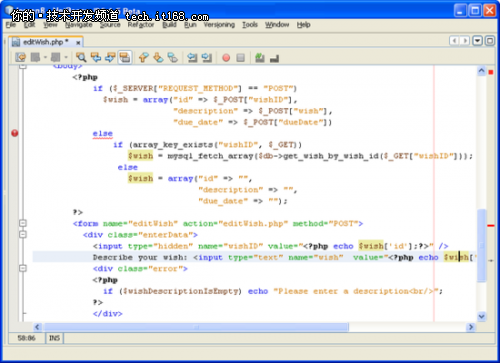The width and height of the screenshot is (500, 363).
Task: Click the Back navigation toolbar icon
Action: [x=35, y=58]
